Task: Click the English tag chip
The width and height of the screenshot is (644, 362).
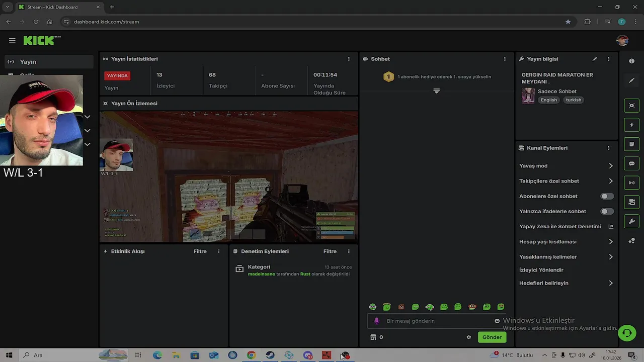Action: coord(549,100)
